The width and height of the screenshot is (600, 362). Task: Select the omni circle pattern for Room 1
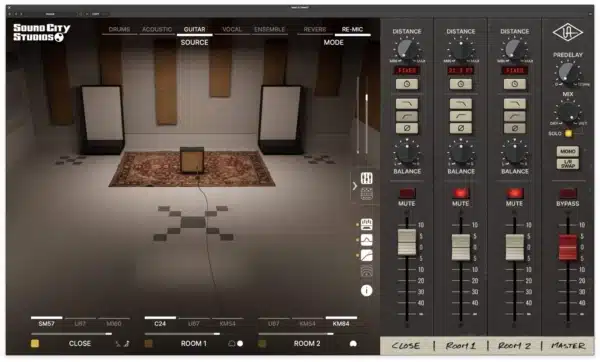click(x=240, y=344)
